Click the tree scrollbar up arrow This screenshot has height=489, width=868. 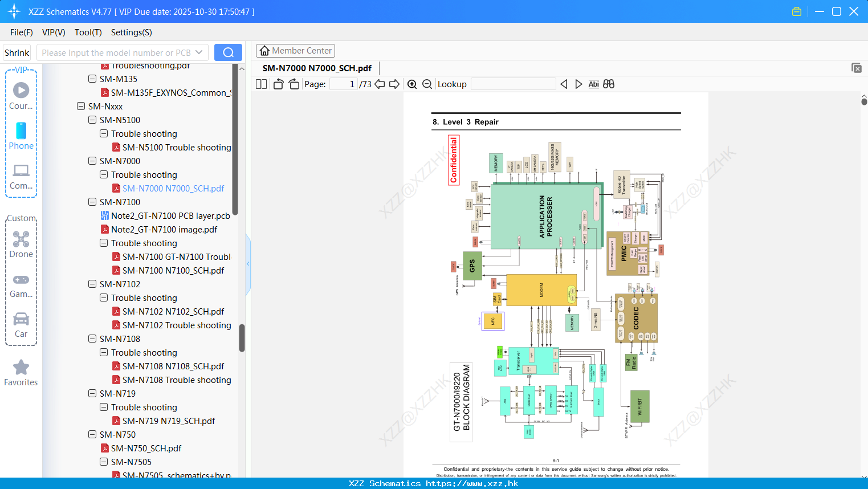coord(242,68)
